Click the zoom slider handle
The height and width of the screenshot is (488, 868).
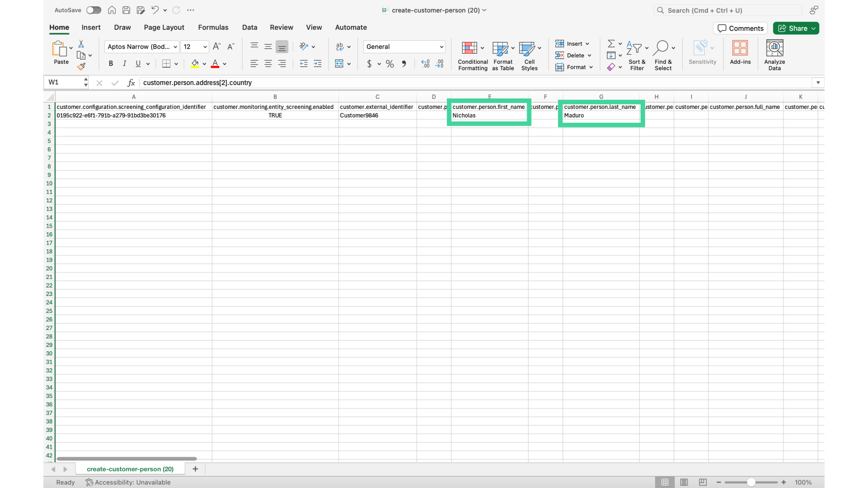point(751,482)
